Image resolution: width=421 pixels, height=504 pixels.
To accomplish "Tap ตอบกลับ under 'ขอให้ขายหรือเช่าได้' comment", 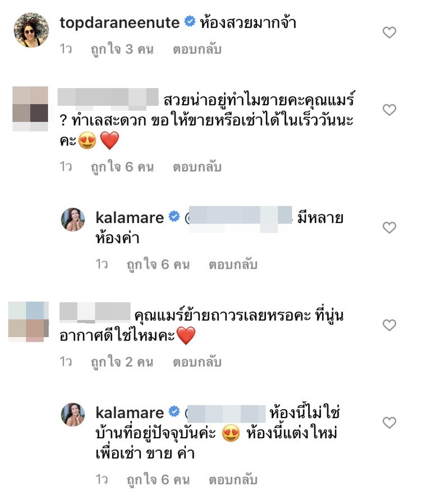I will click(x=197, y=167).
